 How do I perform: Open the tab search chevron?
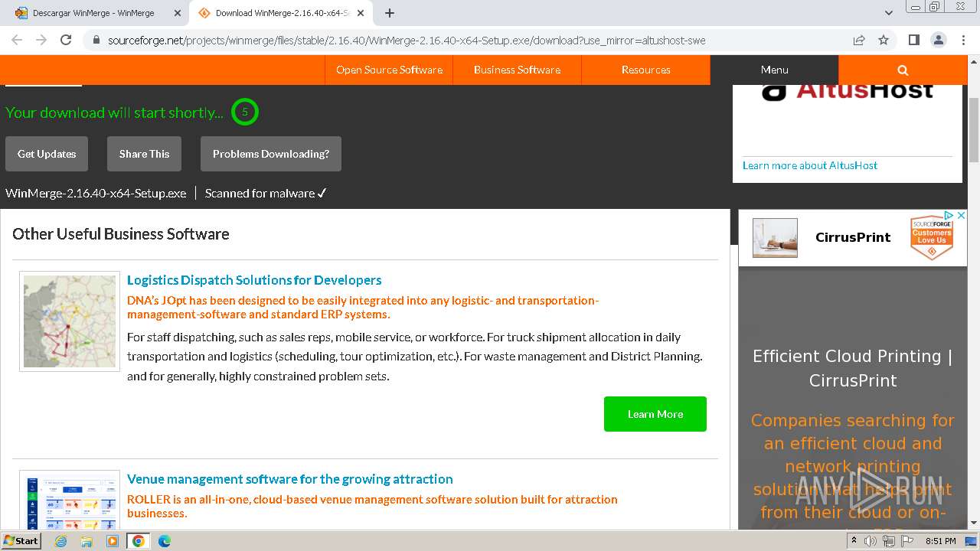pos(889,13)
